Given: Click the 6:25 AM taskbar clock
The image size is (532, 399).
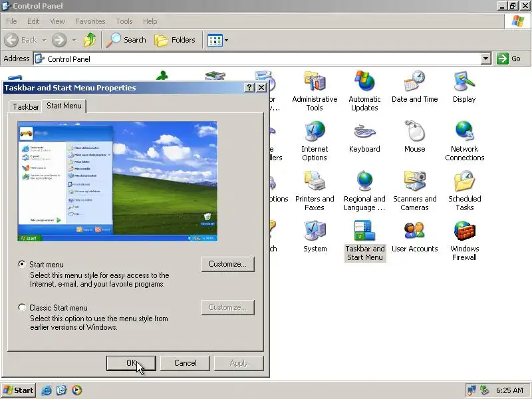Looking at the screenshot, I should tap(509, 390).
